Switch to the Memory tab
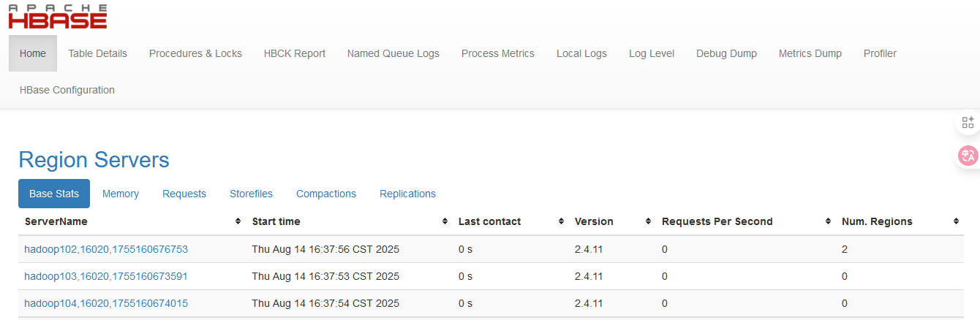Image resolution: width=980 pixels, height=320 pixels. click(x=121, y=194)
